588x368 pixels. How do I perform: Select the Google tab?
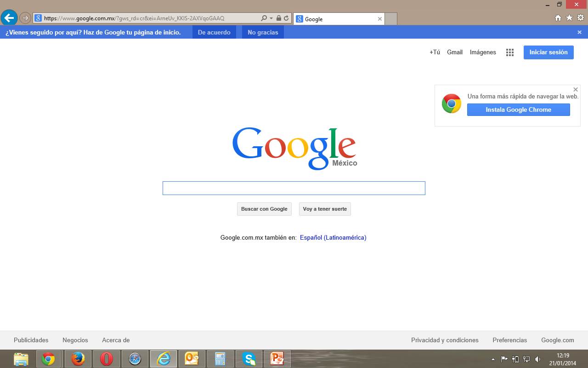click(339, 19)
